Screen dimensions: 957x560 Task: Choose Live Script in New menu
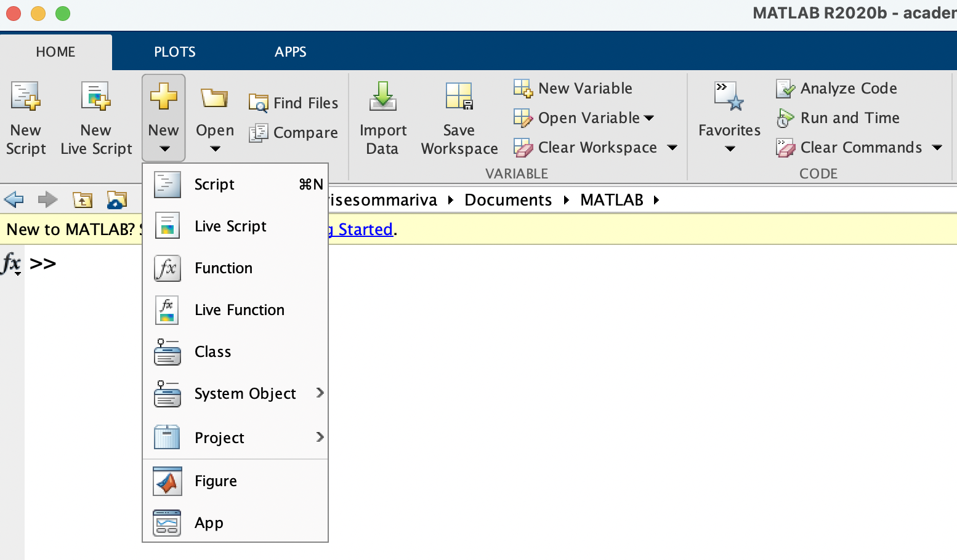(x=235, y=226)
